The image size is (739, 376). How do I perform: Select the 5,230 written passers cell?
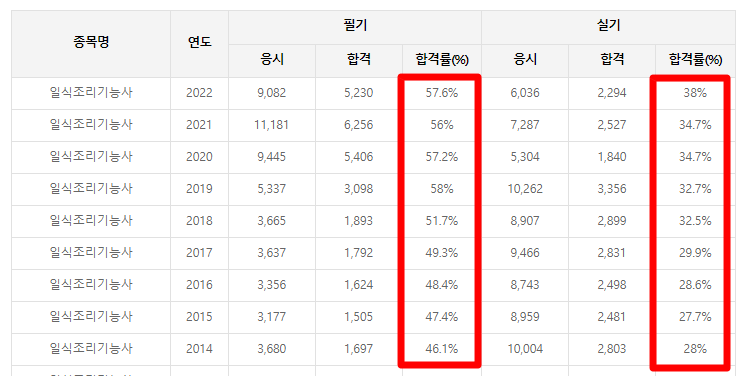[x=359, y=93]
